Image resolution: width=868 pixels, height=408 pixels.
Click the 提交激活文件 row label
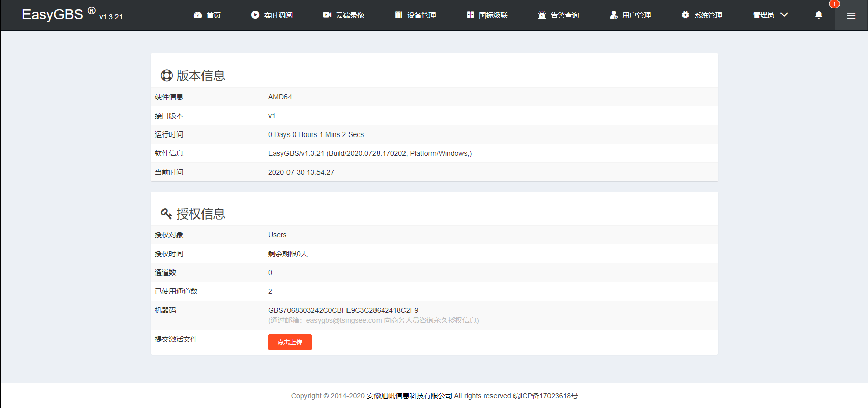(x=176, y=339)
